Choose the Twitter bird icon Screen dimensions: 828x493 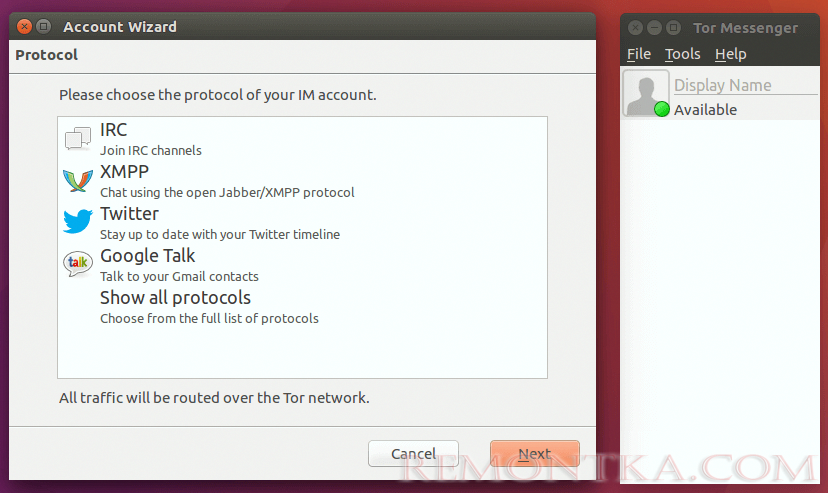pos(78,222)
